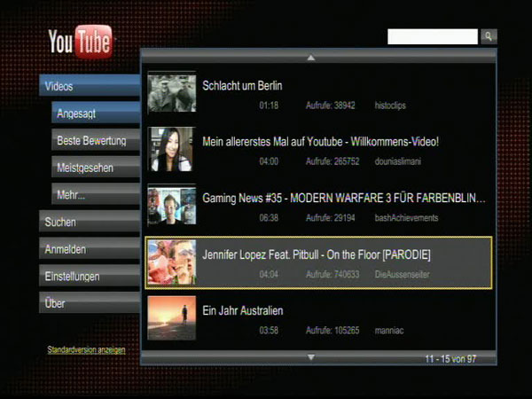Click the down arrow below the video list
The width and height of the screenshot is (532, 399).
coord(311,357)
